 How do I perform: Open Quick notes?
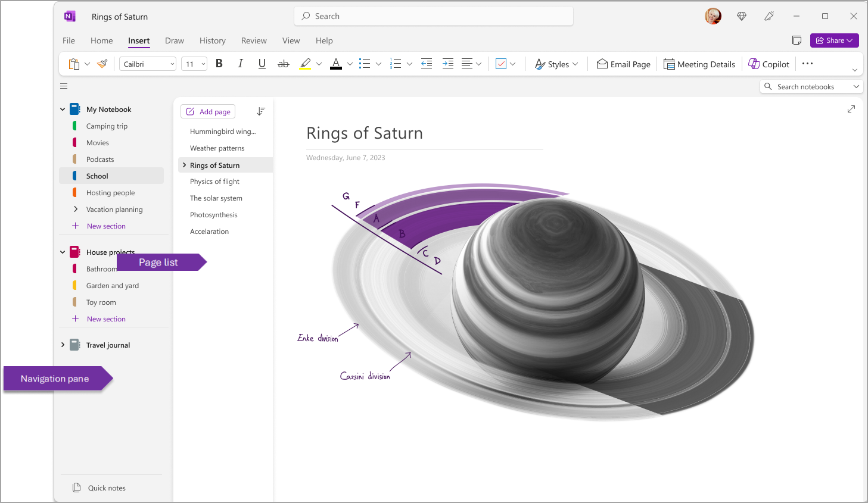pyautogui.click(x=107, y=488)
